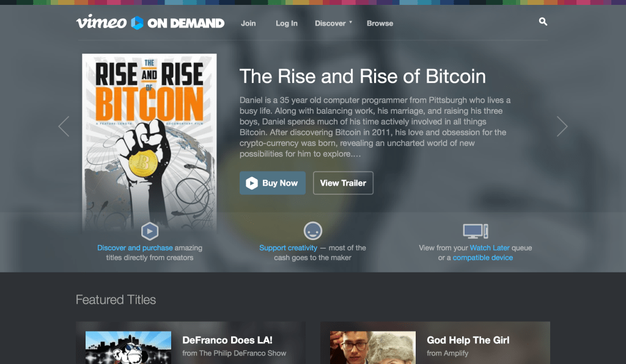
Task: Open the Rise and Rise of Bitcoin poster
Action: (x=149, y=144)
